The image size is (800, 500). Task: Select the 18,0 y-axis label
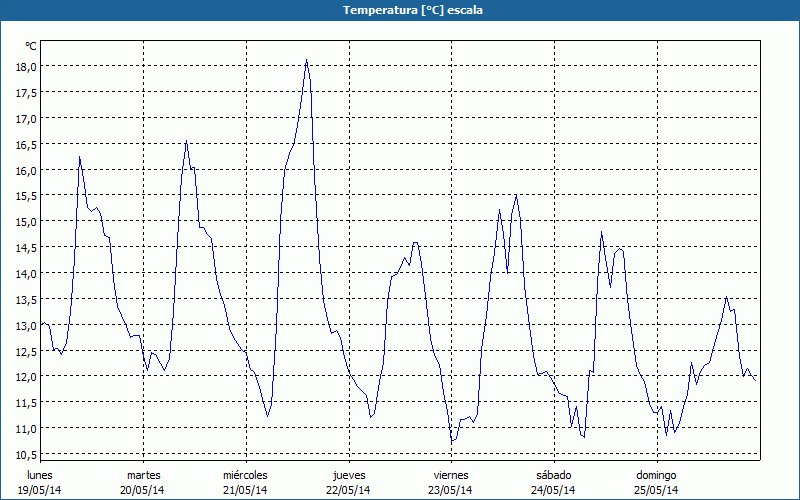(25, 66)
